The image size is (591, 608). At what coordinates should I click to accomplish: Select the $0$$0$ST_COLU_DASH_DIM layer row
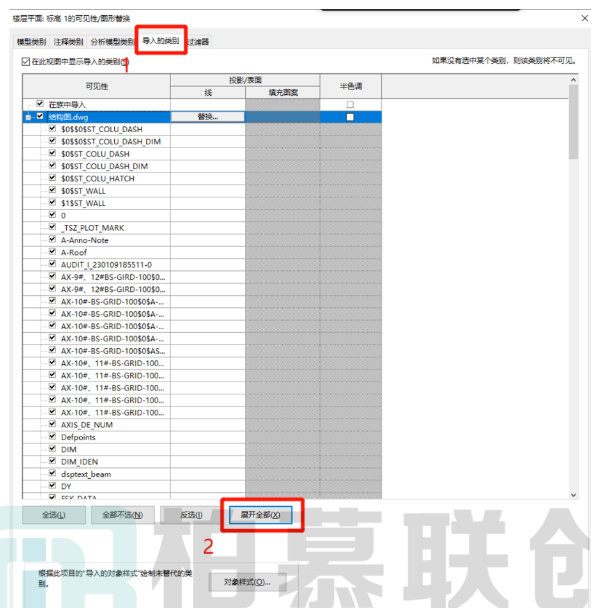click(x=111, y=142)
